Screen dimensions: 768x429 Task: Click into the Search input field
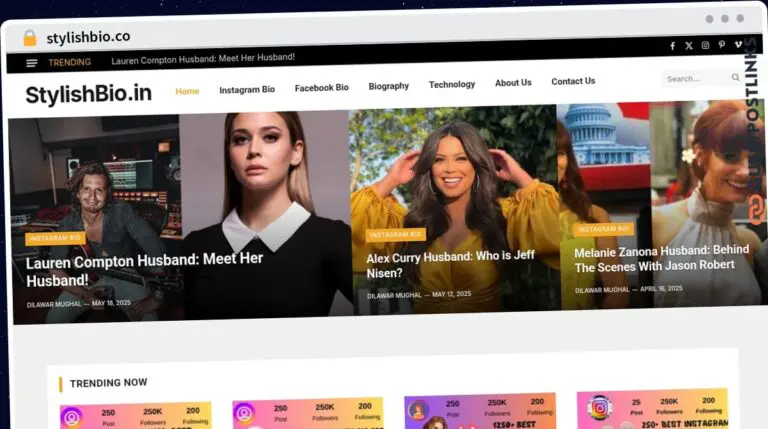(696, 78)
